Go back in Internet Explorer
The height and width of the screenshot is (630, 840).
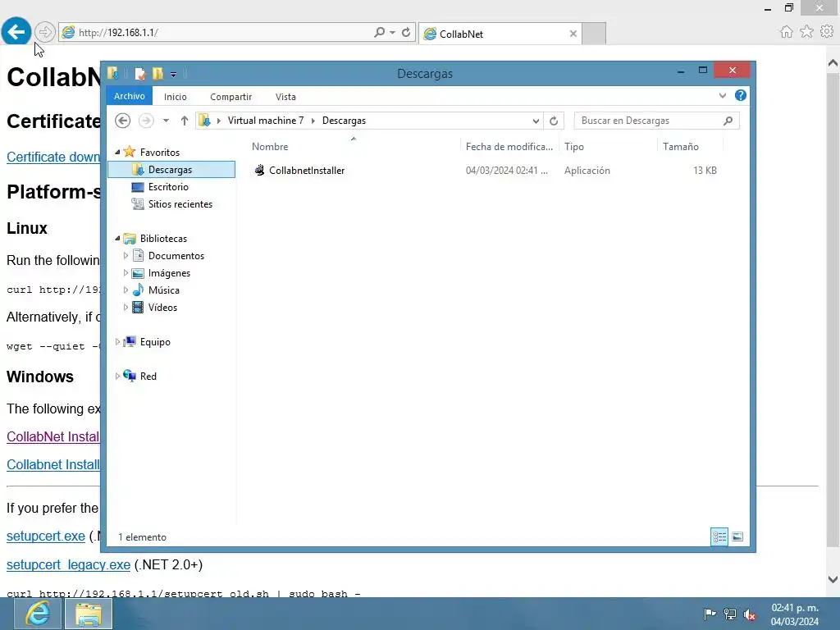16,32
